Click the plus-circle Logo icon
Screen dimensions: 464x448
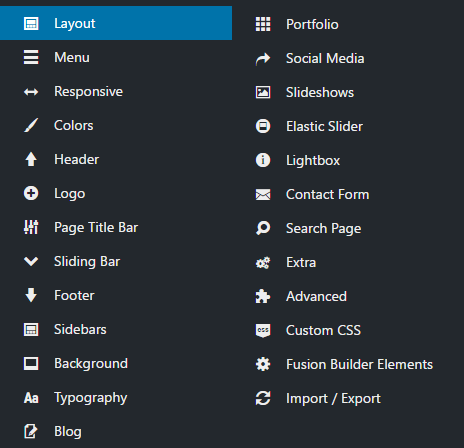[31, 193]
